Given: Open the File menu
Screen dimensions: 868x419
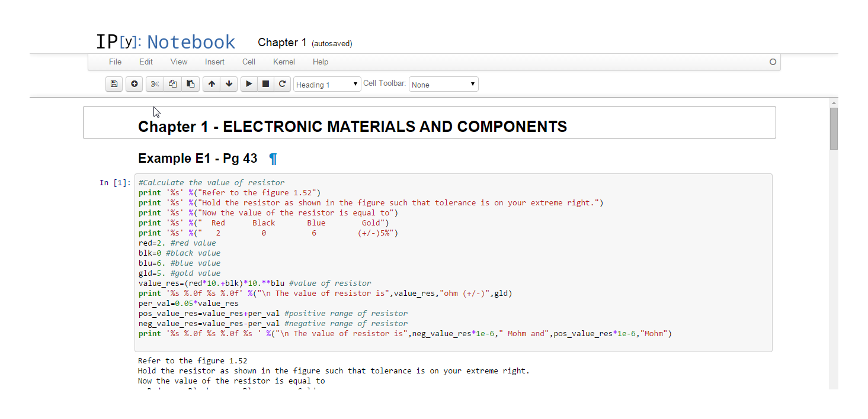Looking at the screenshot, I should click(x=115, y=62).
